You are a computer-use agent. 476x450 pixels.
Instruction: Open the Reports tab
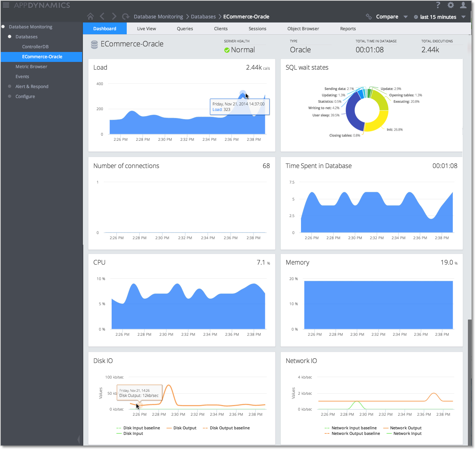click(x=348, y=28)
